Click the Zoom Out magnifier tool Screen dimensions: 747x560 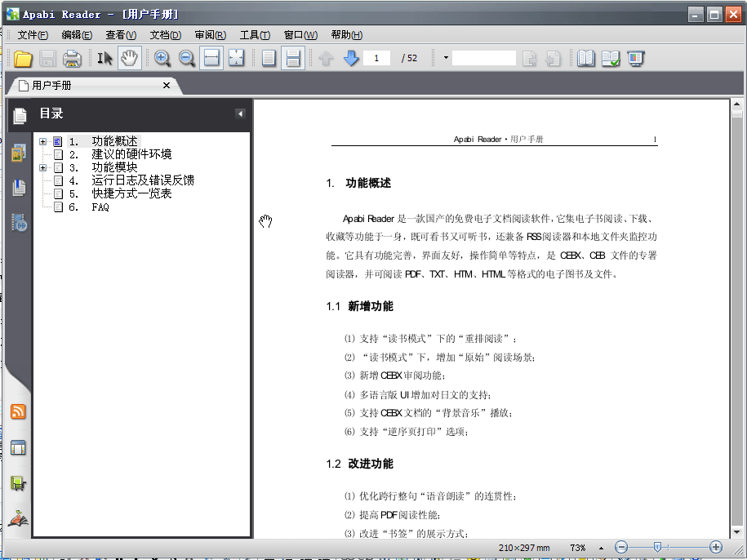click(x=186, y=58)
